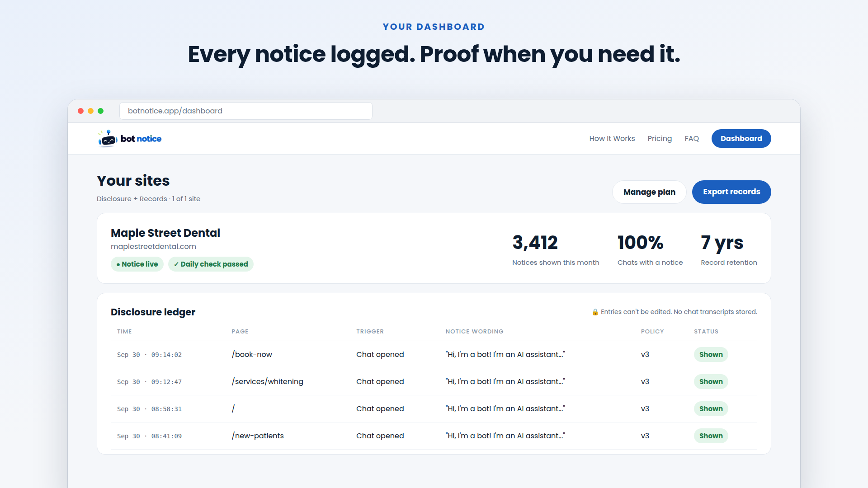Click the Sep 30 08:41:09 timestamp
The width and height of the screenshot is (868, 488).
point(149,436)
